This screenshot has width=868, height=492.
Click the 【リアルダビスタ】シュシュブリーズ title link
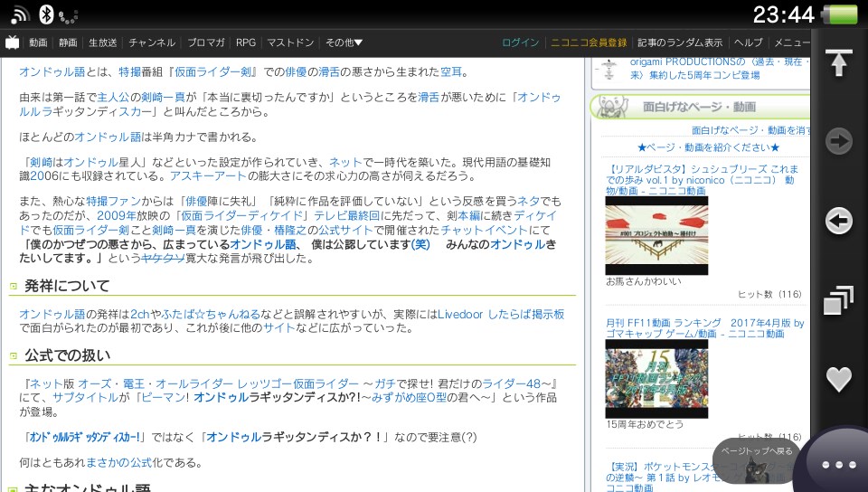tap(702, 180)
